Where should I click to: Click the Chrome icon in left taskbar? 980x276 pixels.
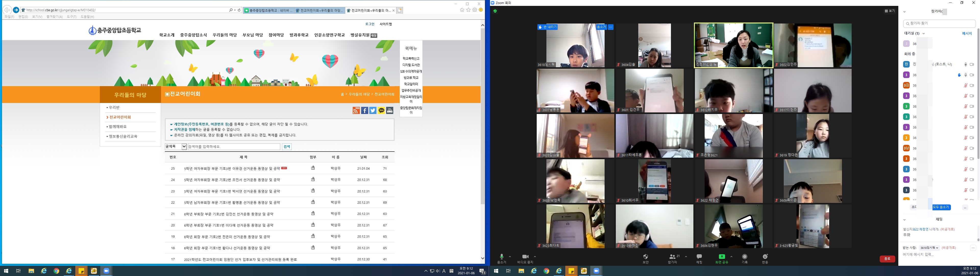[56, 271]
